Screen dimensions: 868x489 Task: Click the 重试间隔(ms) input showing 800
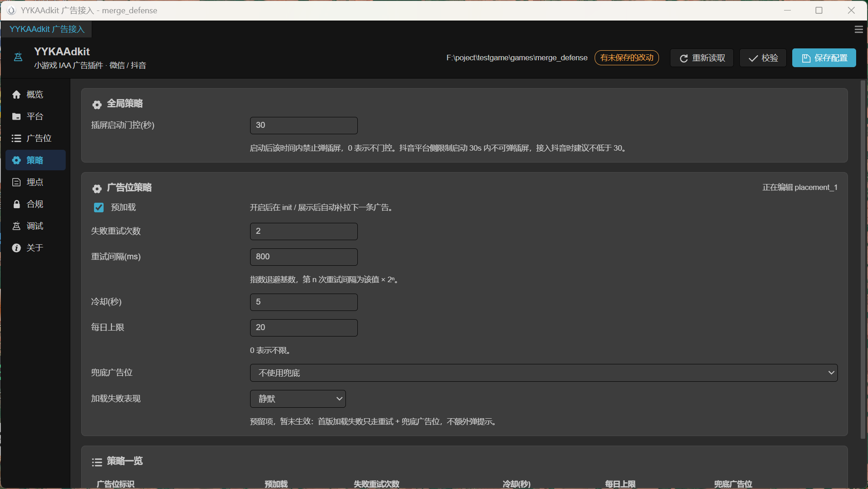(303, 257)
